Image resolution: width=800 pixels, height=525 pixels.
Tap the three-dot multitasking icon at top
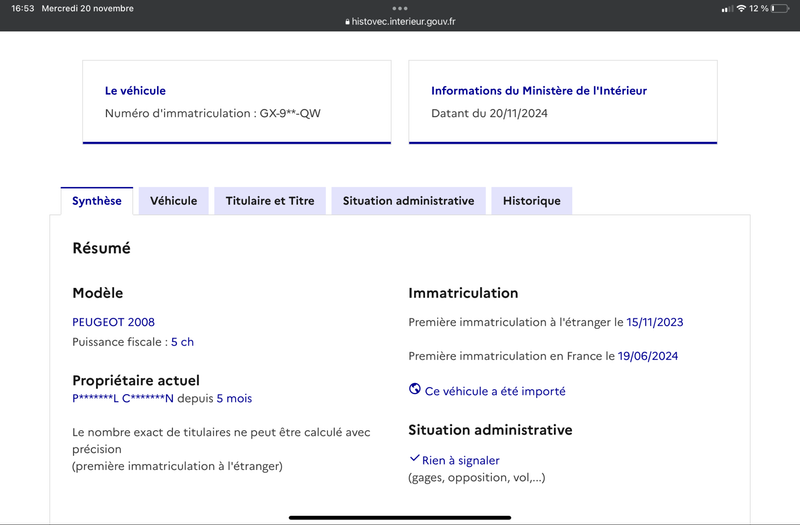[x=400, y=8]
